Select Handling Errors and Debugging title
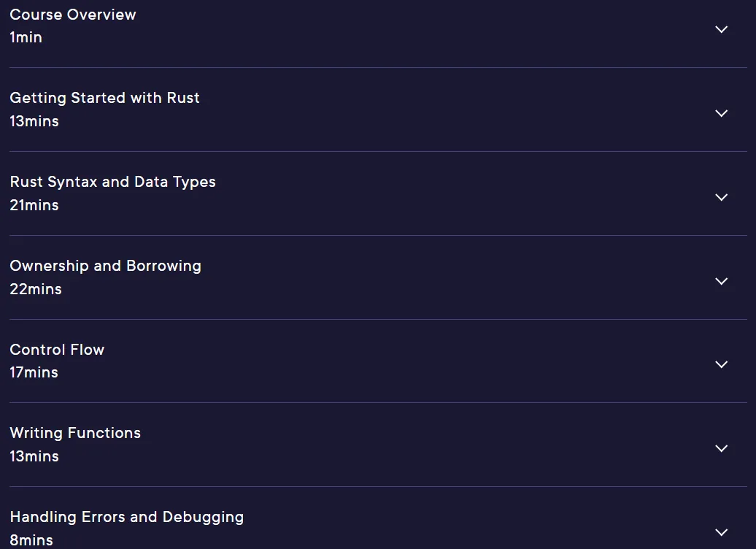756x549 pixels. pos(127,517)
